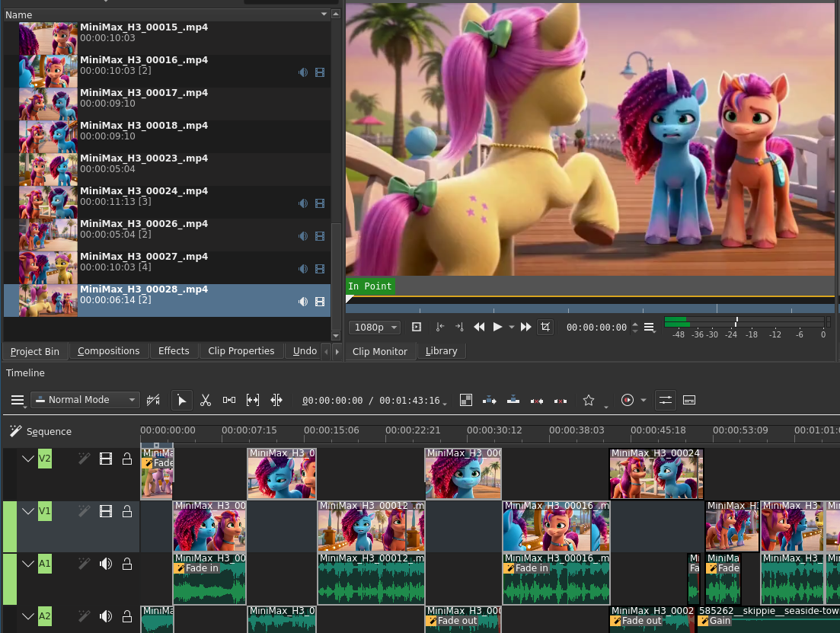Collapse track V2
Screen dimensions: 840x633
click(28, 459)
